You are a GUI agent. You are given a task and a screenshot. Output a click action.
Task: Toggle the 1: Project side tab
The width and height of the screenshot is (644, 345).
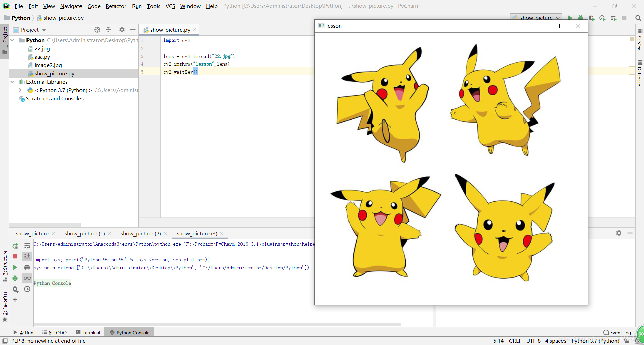5,41
